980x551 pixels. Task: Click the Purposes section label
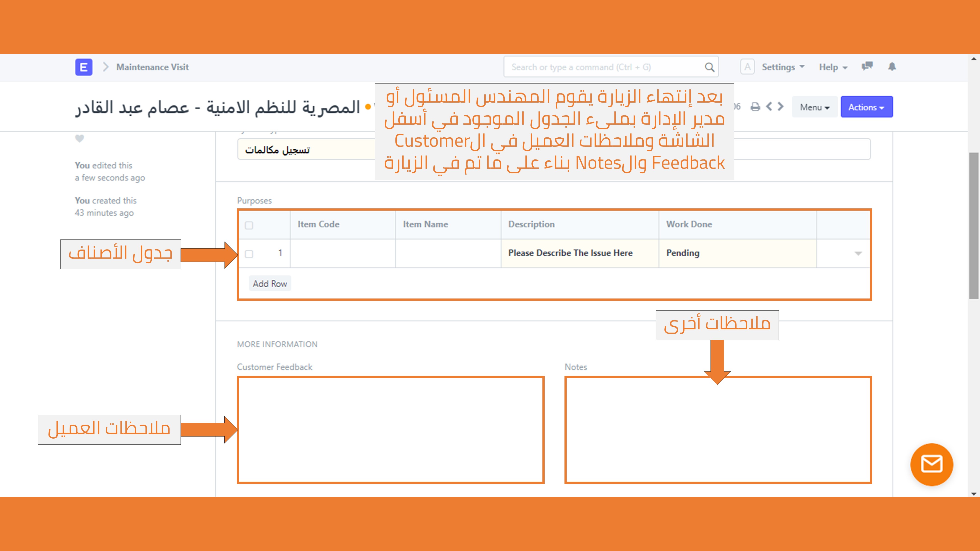coord(254,200)
